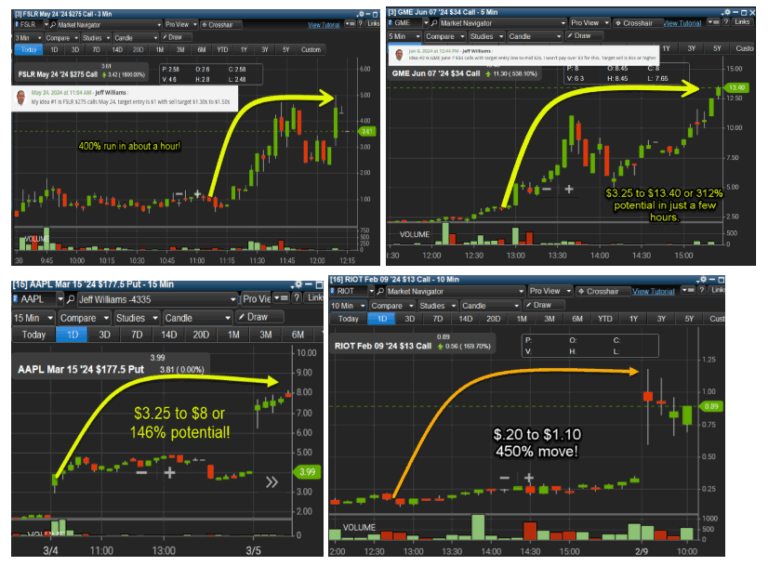
Task: Open the settings gear in the GME title bar
Action: [x=726, y=12]
